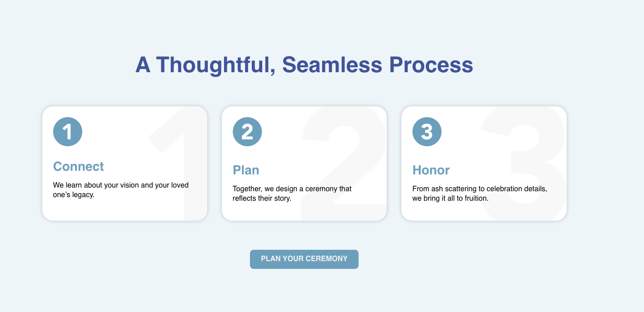Click 'reflects their story' text line

point(262,198)
